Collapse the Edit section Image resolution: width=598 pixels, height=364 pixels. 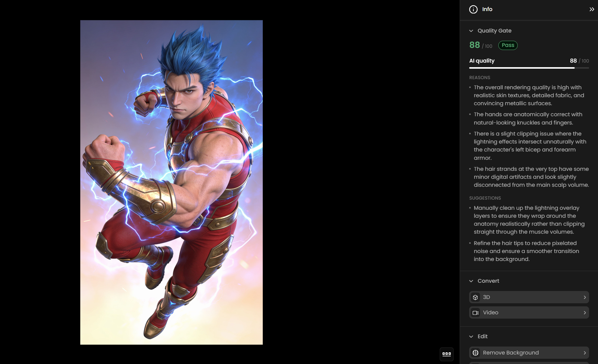471,336
